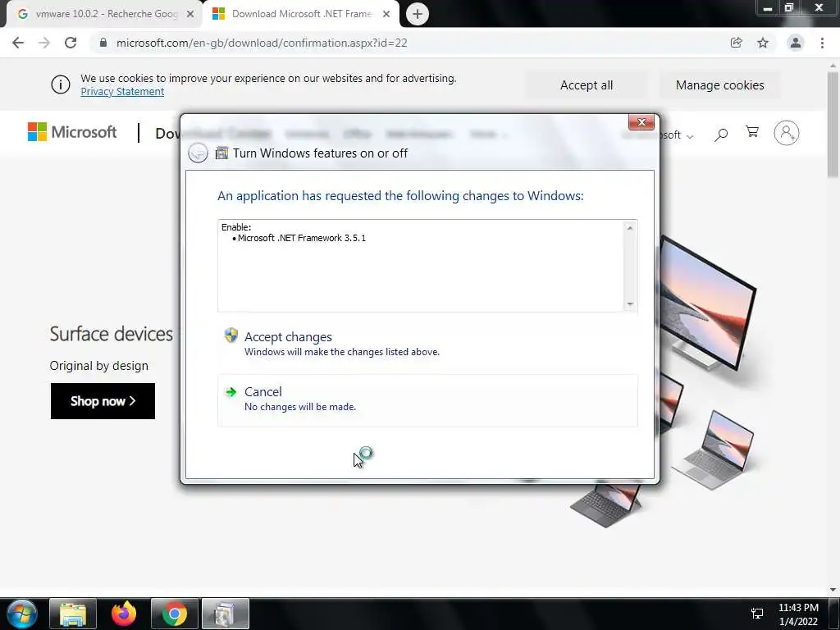Click Accept all cookies button

tap(586, 85)
